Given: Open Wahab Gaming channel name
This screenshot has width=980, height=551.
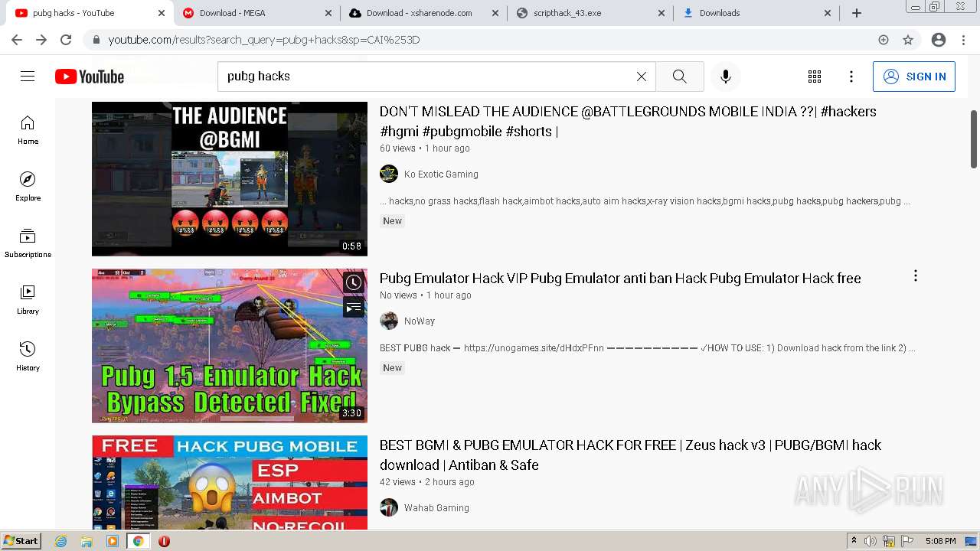Looking at the screenshot, I should pos(436,507).
